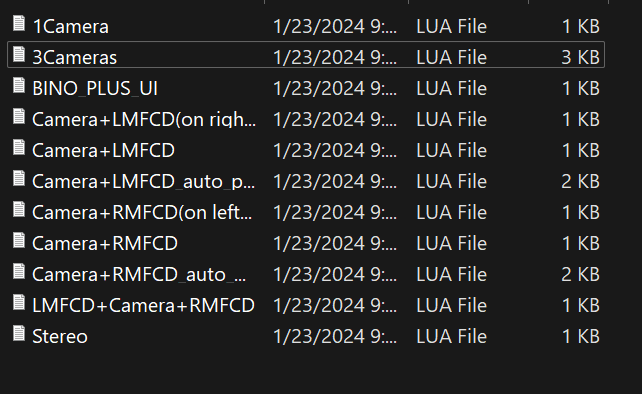Select the 1Camera file name
This screenshot has width=642, height=394.
coord(70,27)
